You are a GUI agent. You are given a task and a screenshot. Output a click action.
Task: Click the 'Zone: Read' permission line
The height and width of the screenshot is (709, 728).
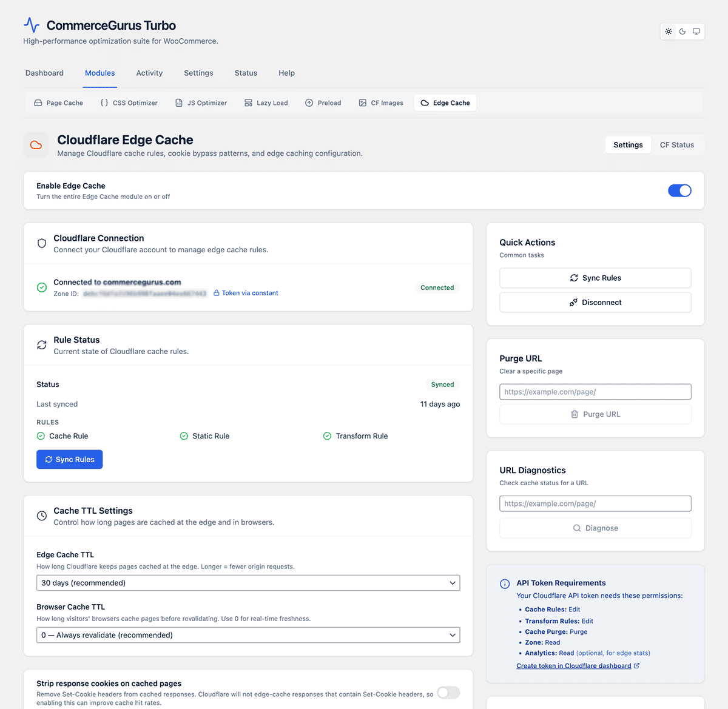pyautogui.click(x=542, y=642)
